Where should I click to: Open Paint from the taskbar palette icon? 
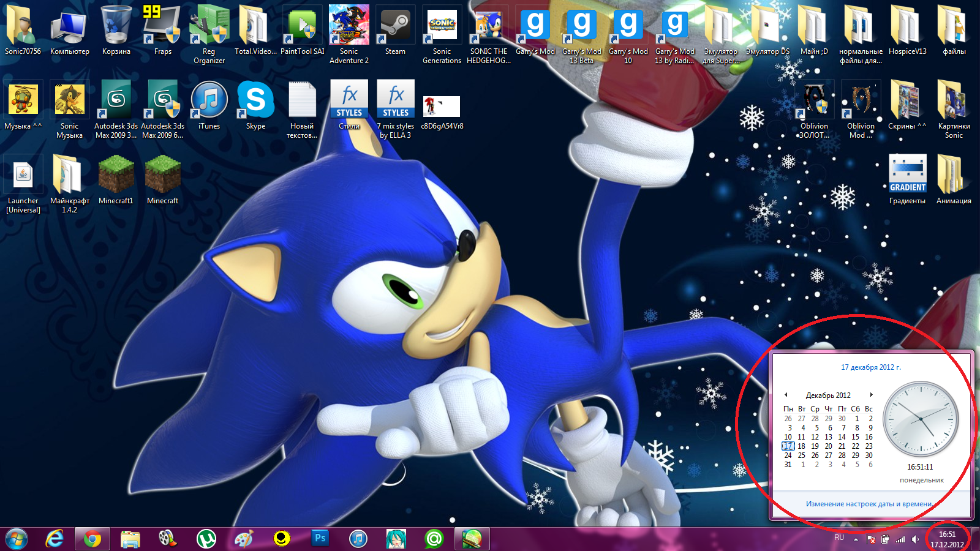[x=244, y=539]
